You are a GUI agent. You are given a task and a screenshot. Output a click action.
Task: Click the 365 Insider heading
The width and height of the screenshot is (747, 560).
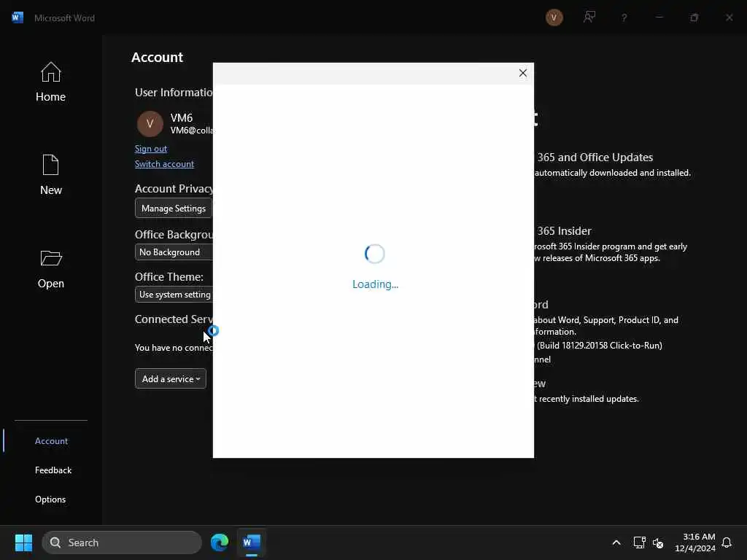[x=564, y=231]
